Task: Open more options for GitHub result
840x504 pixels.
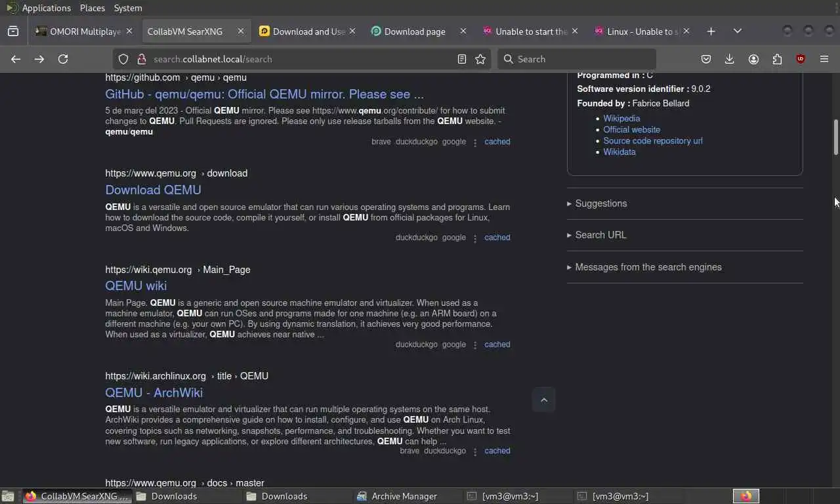Action: [x=475, y=142]
